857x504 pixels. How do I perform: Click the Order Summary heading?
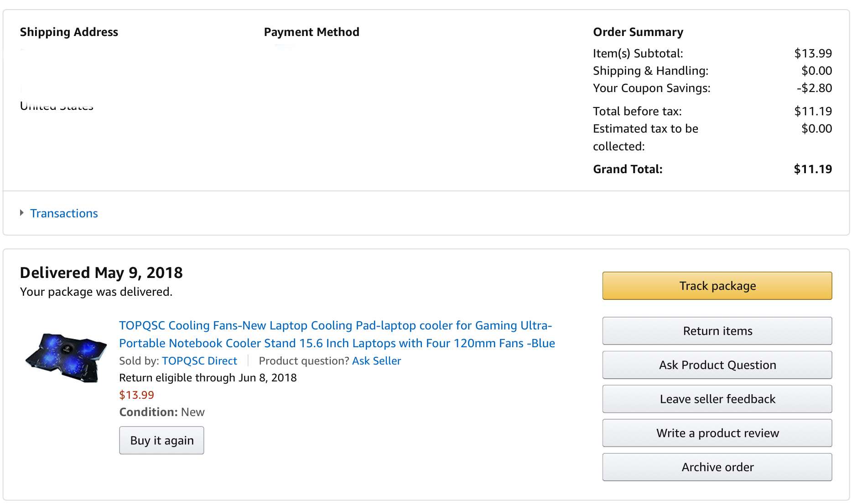click(638, 32)
